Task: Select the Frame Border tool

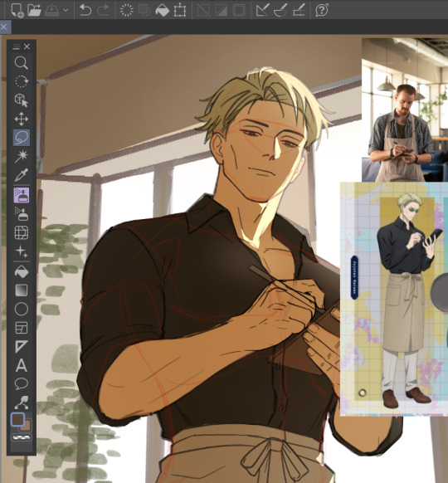Action: pyautogui.click(x=22, y=328)
